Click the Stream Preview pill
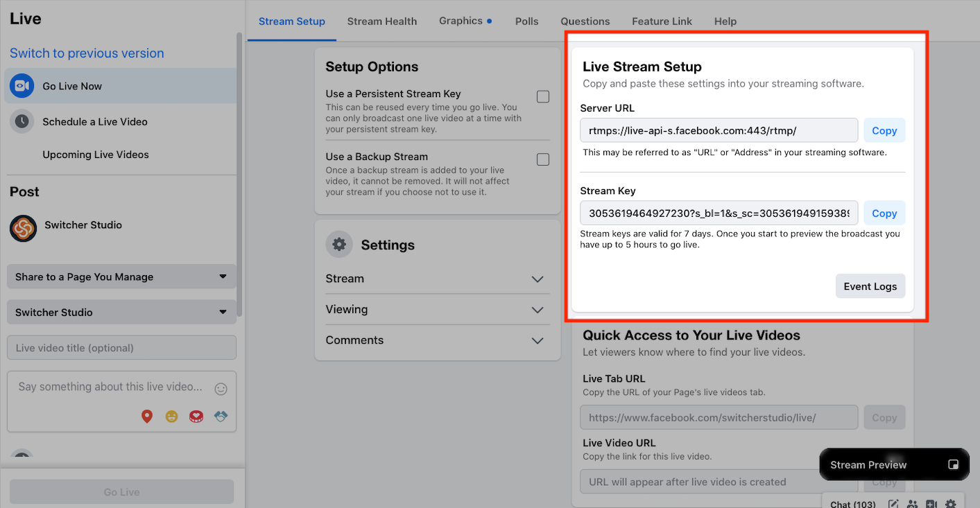 tap(894, 464)
